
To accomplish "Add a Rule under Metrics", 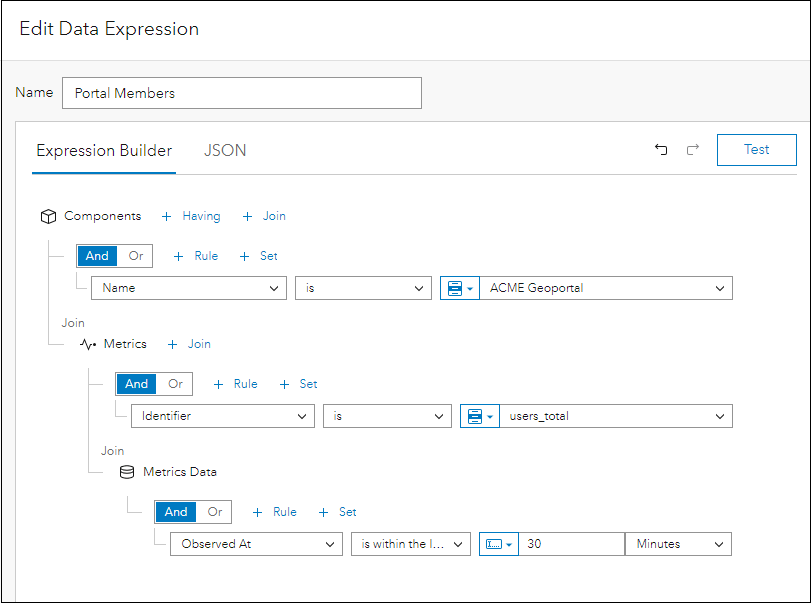I will [236, 384].
